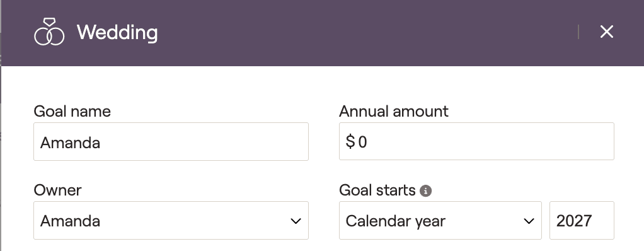Viewport: 644px width, 251px height.
Task: Click the Owner field label
Action: [x=57, y=190]
